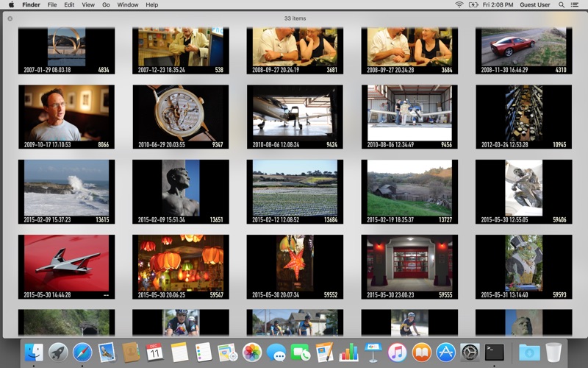The height and width of the screenshot is (368, 588).
Task: Open the Apple menu
Action: (x=11, y=5)
